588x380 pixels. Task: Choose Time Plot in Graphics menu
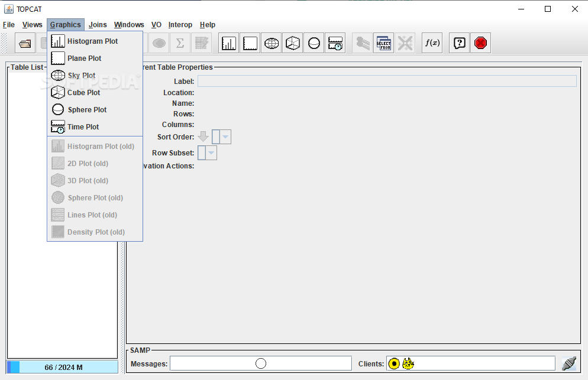point(95,127)
